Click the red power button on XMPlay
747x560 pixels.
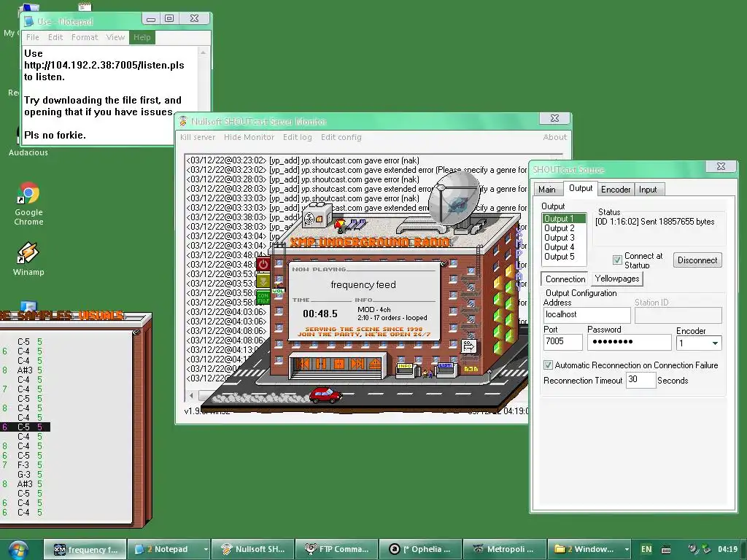[263, 264]
